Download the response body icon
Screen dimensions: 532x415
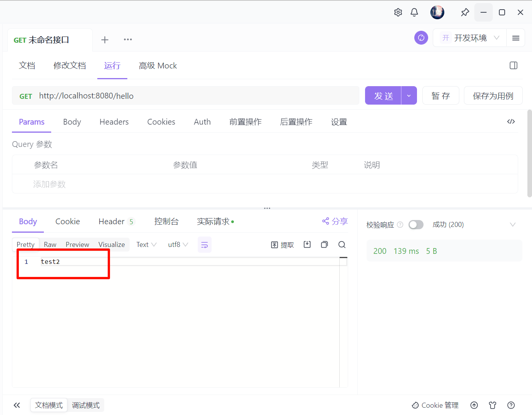[x=307, y=244]
